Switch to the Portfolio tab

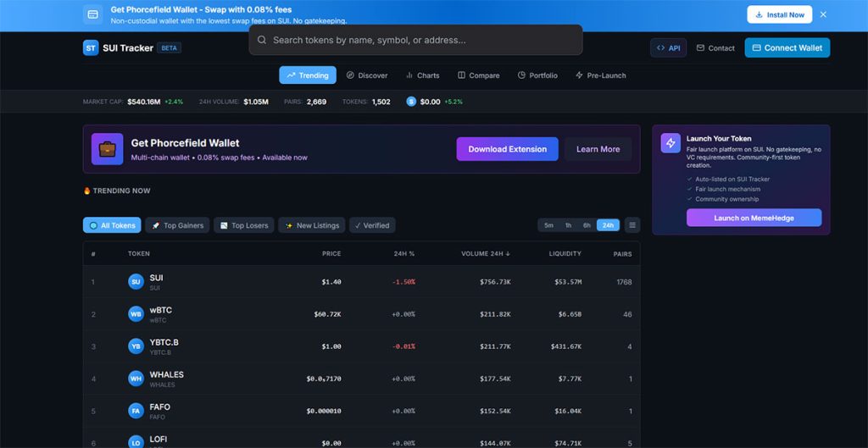[x=537, y=75]
